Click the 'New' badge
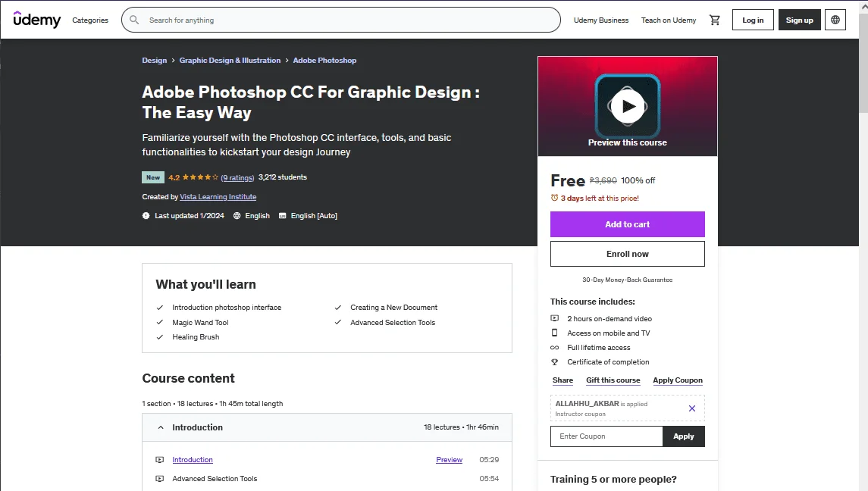The height and width of the screenshot is (491, 868). (x=153, y=178)
